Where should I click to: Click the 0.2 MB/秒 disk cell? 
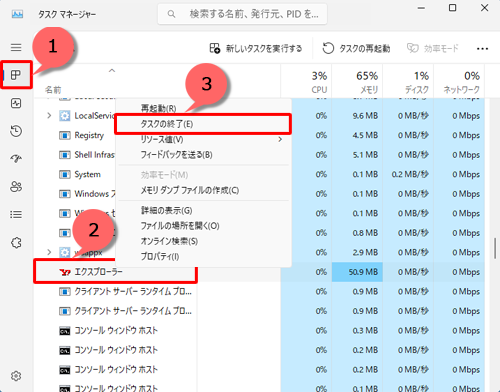(408, 174)
